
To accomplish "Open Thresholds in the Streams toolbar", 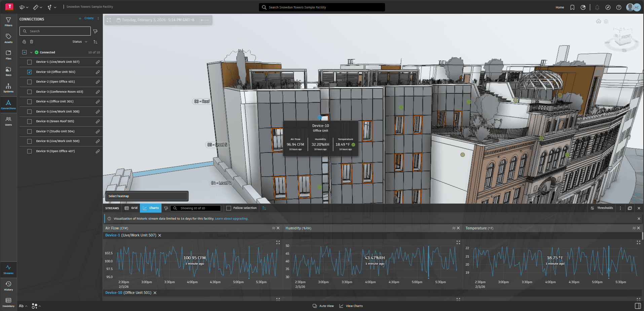I will pos(602,208).
